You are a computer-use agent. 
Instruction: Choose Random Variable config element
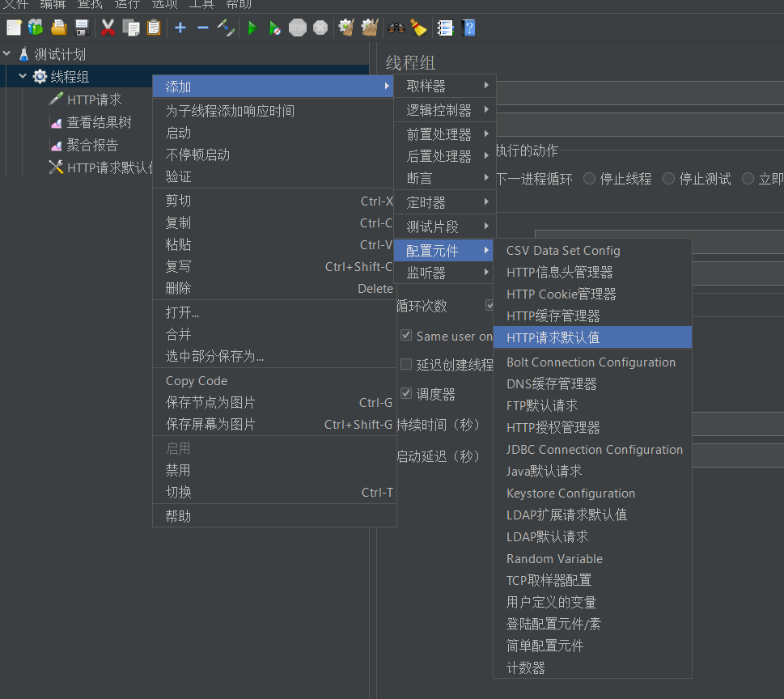click(592, 558)
